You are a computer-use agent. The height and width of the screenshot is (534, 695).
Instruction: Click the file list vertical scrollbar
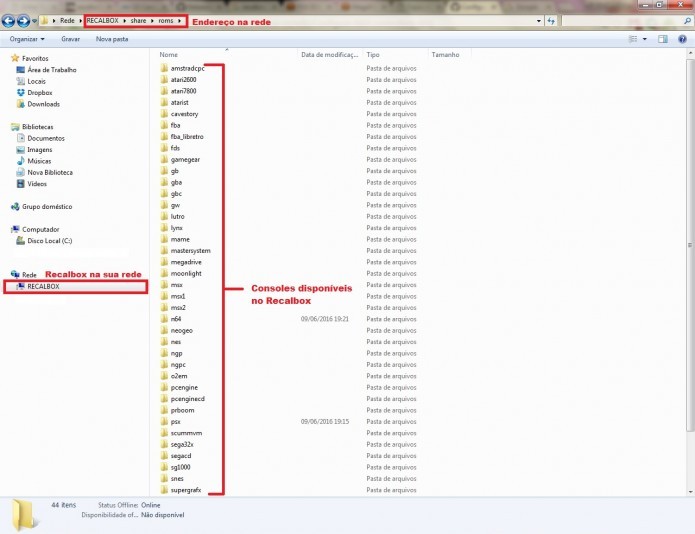[690, 245]
